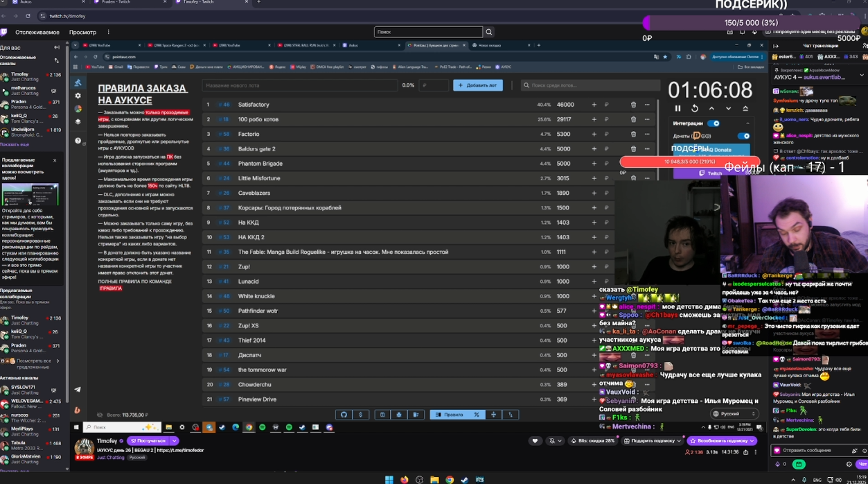
Task: Click ПРАВИЛА link in rules text
Action: (x=110, y=288)
